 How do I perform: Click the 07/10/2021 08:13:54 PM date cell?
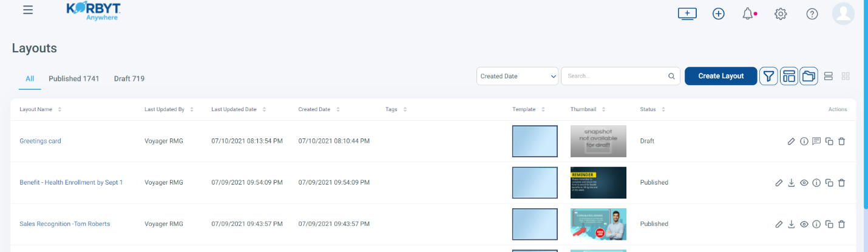[x=247, y=141]
